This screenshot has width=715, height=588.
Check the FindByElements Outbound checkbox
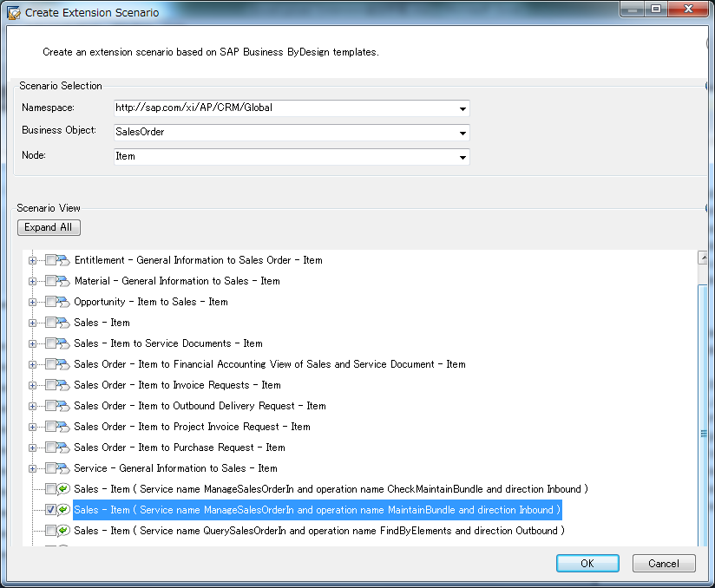[50, 531]
